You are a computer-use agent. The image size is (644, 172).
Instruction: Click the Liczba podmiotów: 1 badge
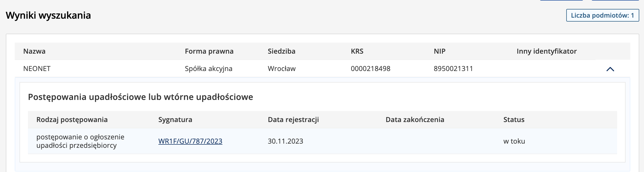coord(602,15)
